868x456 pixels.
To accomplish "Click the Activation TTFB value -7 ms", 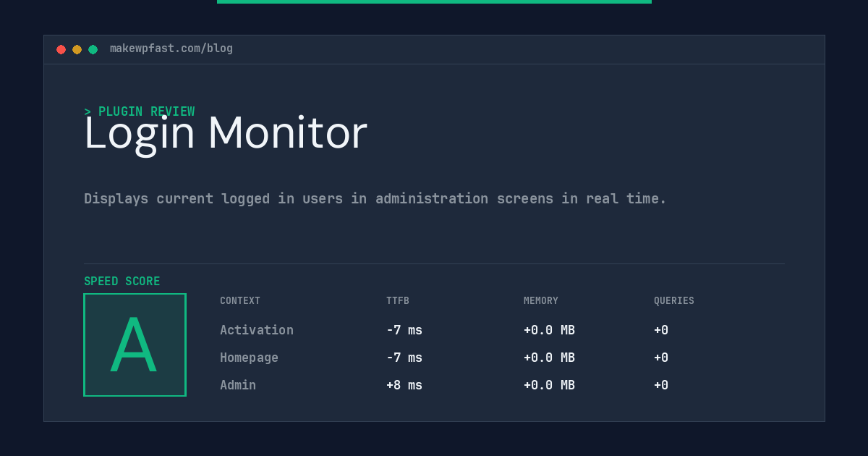I will [404, 330].
